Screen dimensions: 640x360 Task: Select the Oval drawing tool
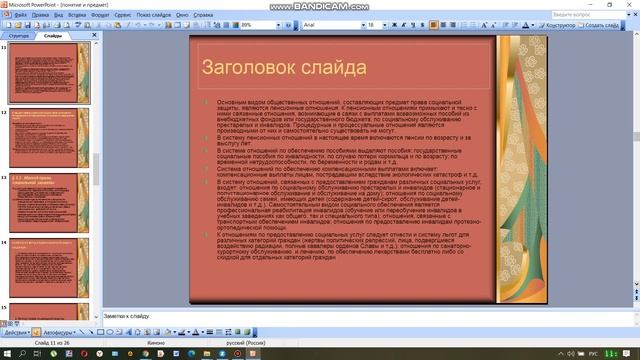click(x=110, y=332)
